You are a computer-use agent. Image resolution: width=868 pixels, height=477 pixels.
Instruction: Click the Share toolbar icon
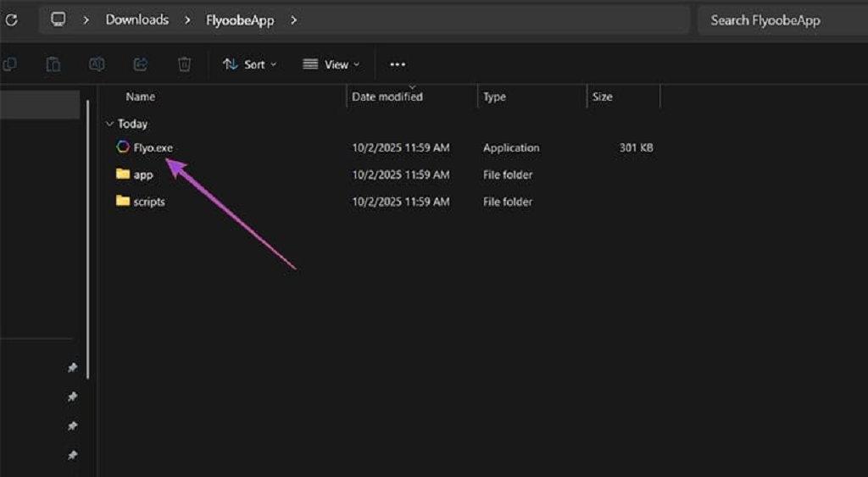(141, 64)
